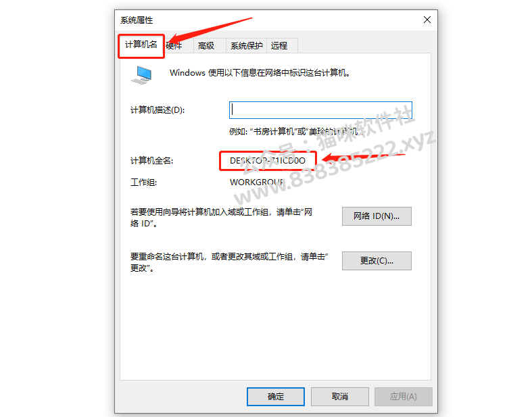Click the example hint text starting with 例如
The width and height of the screenshot is (532, 417).
click(x=295, y=132)
